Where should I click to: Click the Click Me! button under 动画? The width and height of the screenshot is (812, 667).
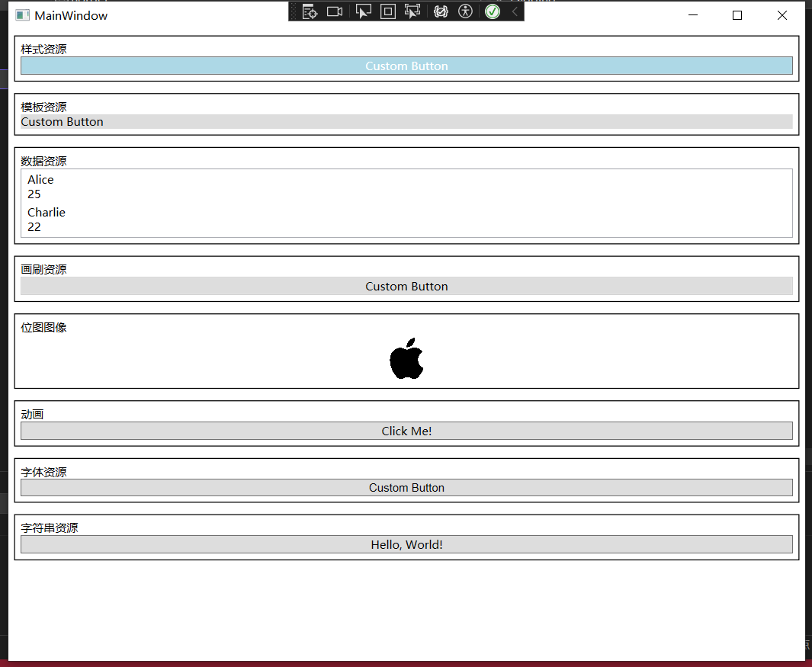[x=406, y=431]
